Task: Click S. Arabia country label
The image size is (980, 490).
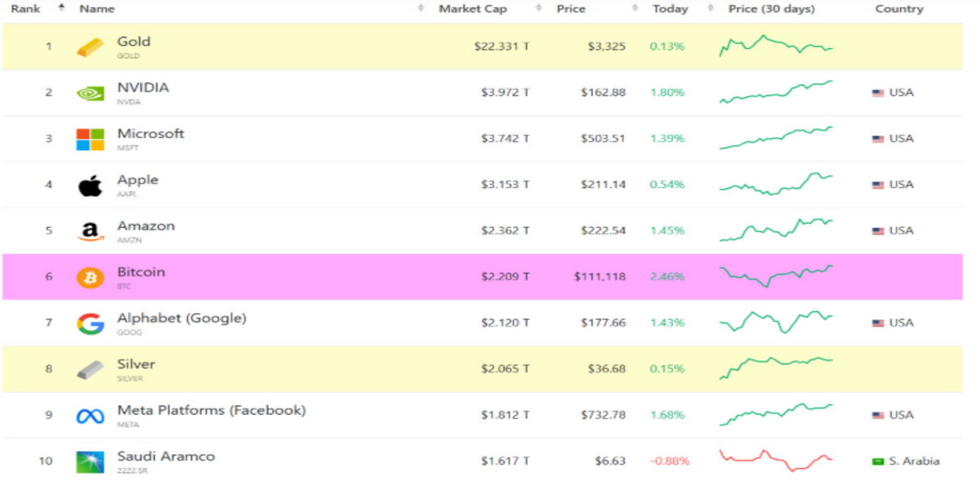Action: pos(915,461)
